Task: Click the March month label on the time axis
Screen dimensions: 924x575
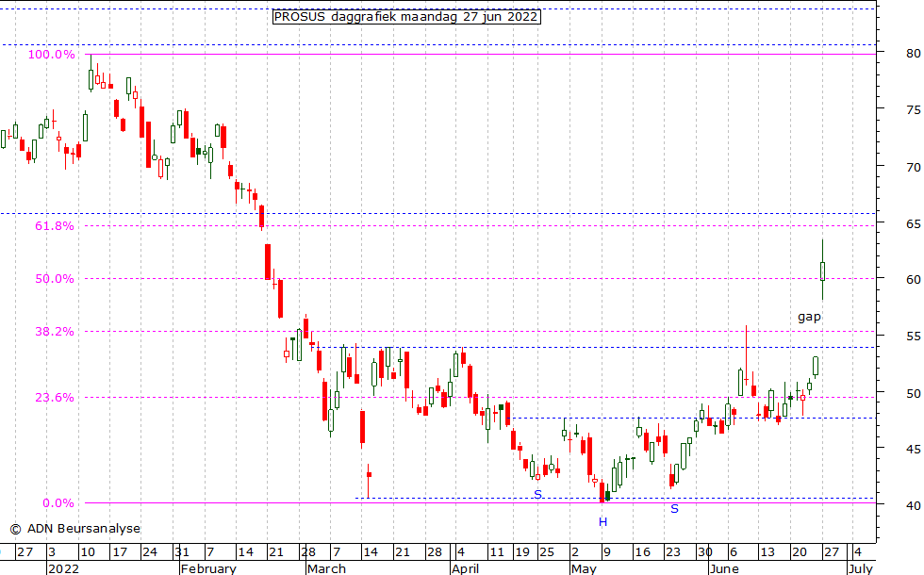Action: 326,568
